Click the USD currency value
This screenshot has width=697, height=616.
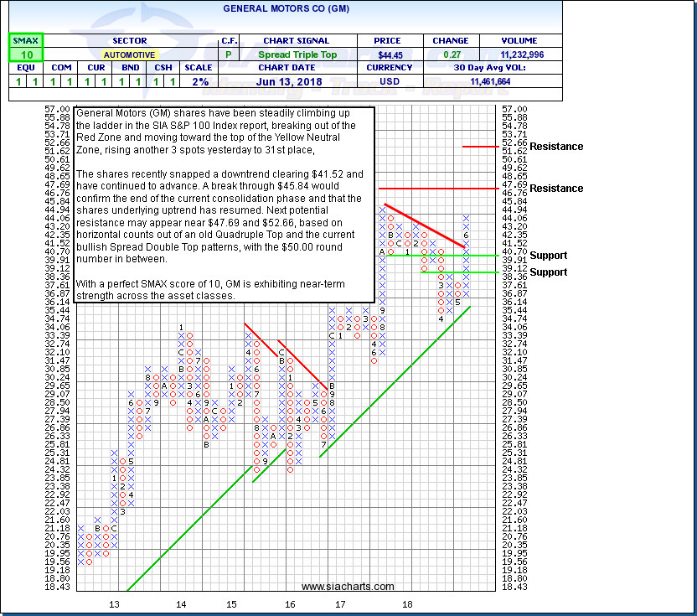tap(390, 81)
